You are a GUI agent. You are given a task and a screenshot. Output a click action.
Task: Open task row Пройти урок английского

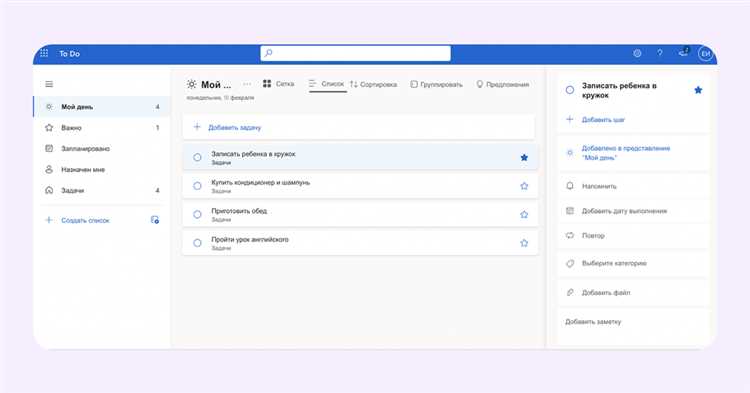coord(360,243)
